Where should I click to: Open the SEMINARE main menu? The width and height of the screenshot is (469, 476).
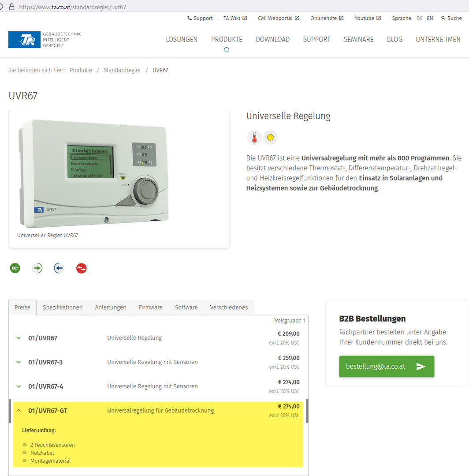tap(358, 39)
